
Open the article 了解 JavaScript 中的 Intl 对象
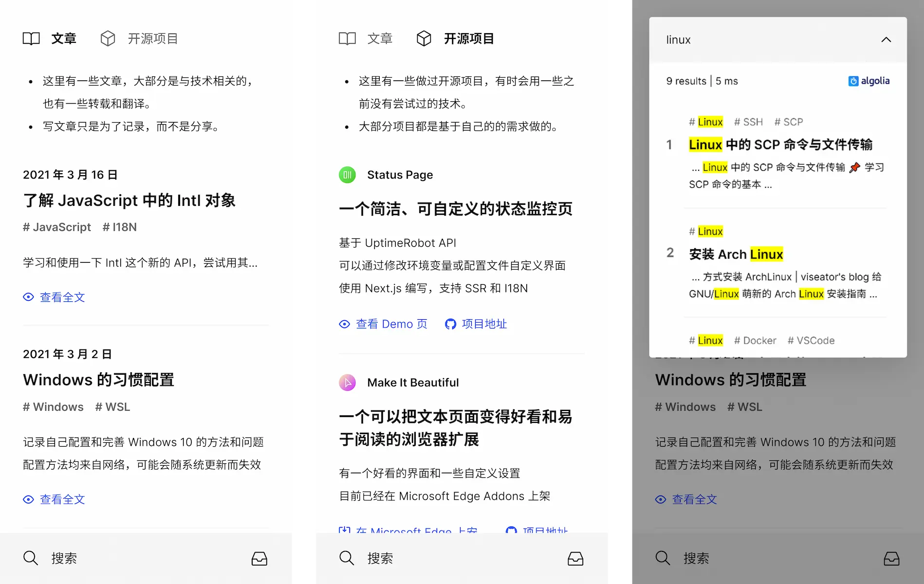point(129,200)
